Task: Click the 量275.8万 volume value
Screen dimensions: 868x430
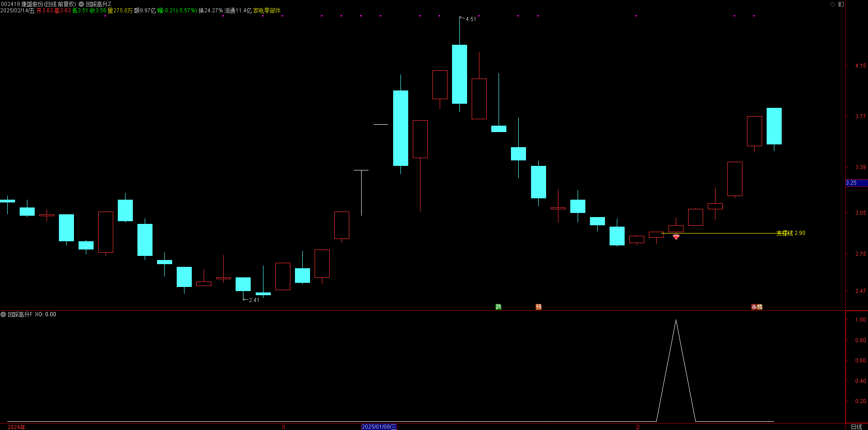Action: click(120, 11)
